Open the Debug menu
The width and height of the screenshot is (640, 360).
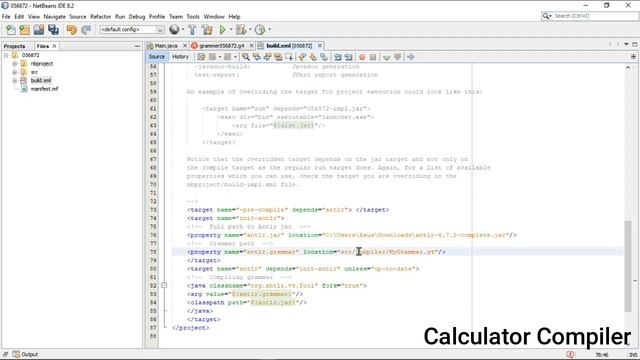tap(137, 17)
